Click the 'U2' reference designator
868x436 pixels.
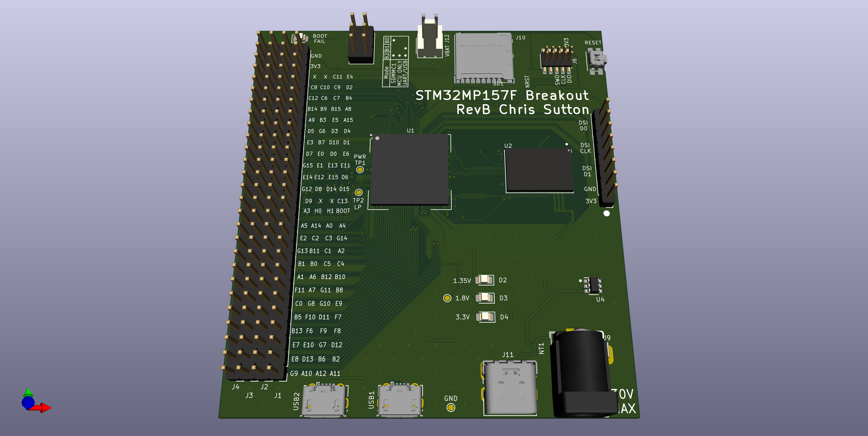coord(508,146)
